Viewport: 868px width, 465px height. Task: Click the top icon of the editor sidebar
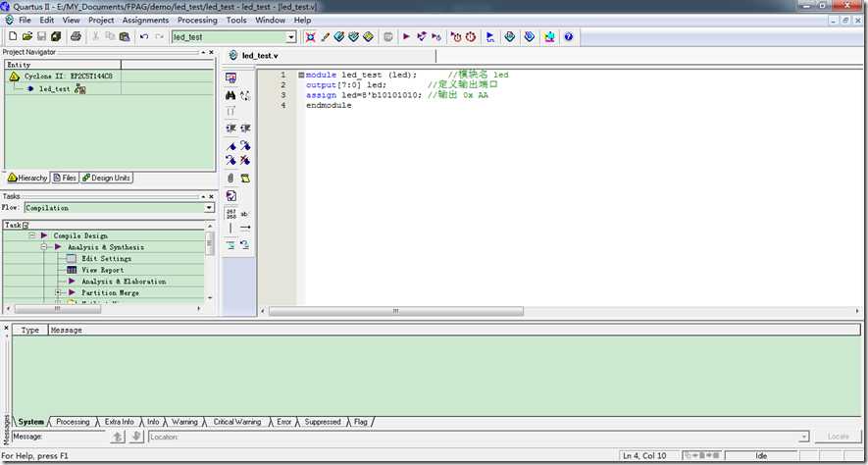coord(230,78)
